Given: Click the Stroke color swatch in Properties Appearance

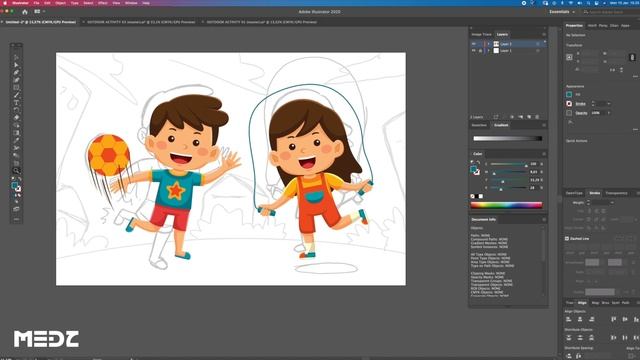Looking at the screenshot, I should (x=569, y=104).
